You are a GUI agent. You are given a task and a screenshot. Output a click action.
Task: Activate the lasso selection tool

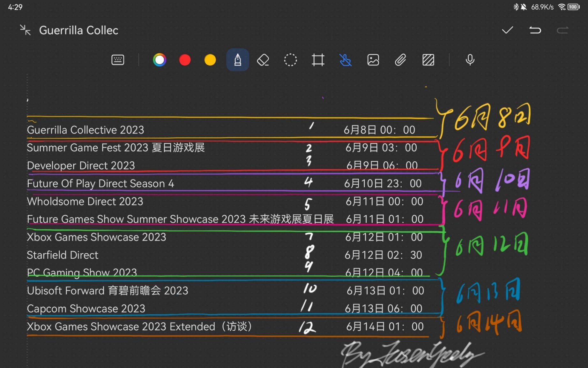[290, 60]
